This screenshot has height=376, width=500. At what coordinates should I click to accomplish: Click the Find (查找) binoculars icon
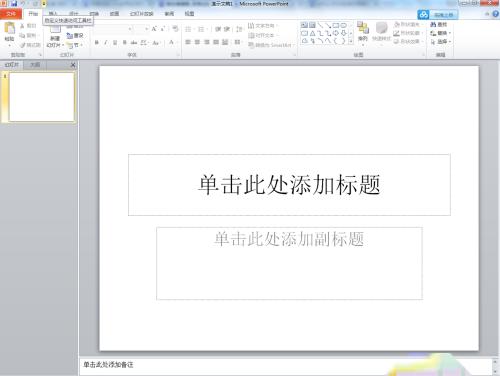point(433,25)
